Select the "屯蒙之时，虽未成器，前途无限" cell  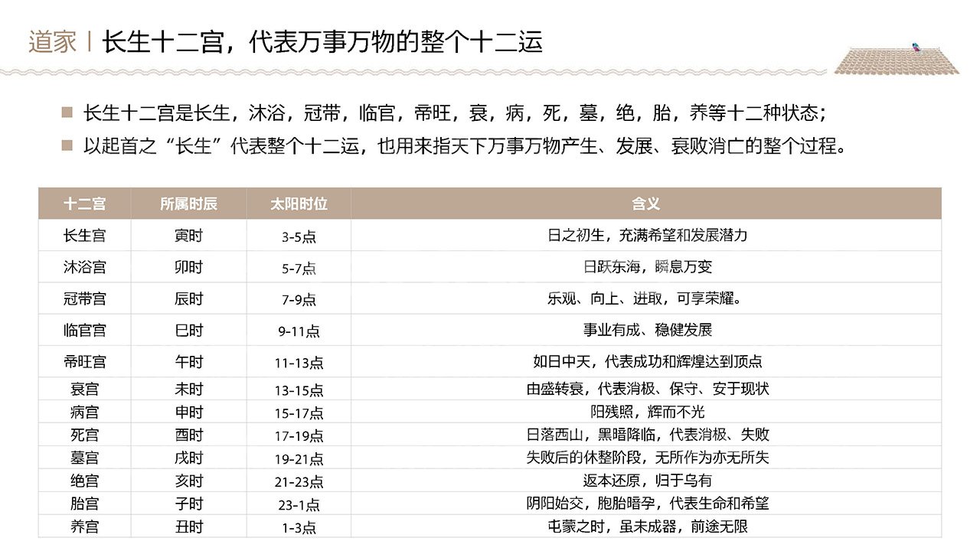point(647,527)
